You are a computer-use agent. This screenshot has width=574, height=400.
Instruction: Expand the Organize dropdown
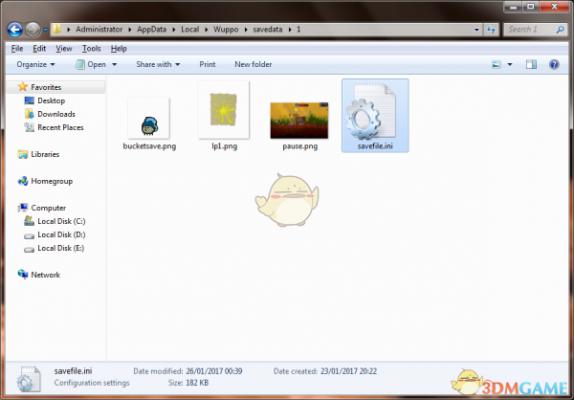(x=36, y=64)
